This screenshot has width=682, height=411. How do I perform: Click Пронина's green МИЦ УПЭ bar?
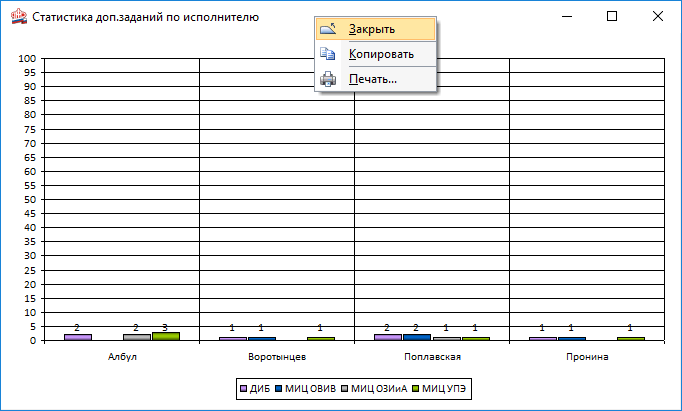tap(630, 339)
